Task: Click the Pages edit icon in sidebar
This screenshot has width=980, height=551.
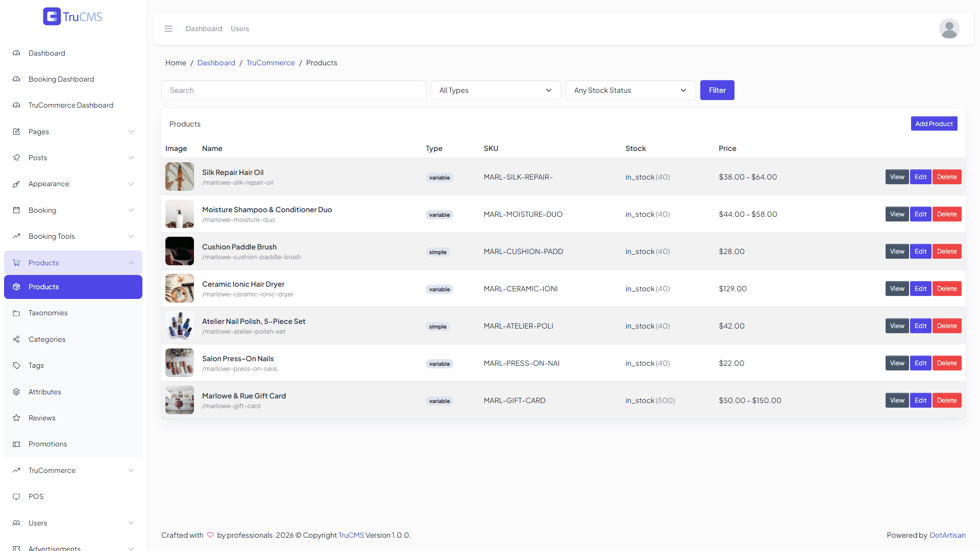Action: point(16,132)
